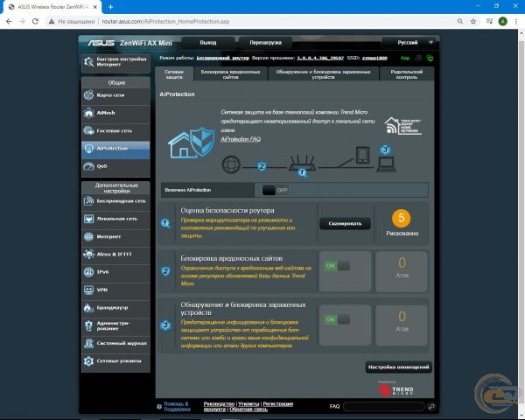This screenshot has height=420, width=525.
Task: Click the firmware version link in the header
Action: click(320, 58)
